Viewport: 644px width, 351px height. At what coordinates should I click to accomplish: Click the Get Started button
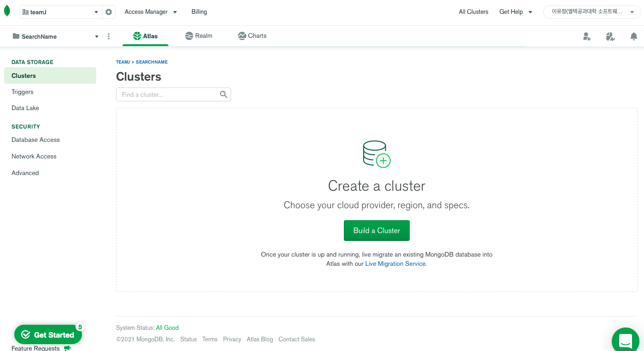[48, 335]
